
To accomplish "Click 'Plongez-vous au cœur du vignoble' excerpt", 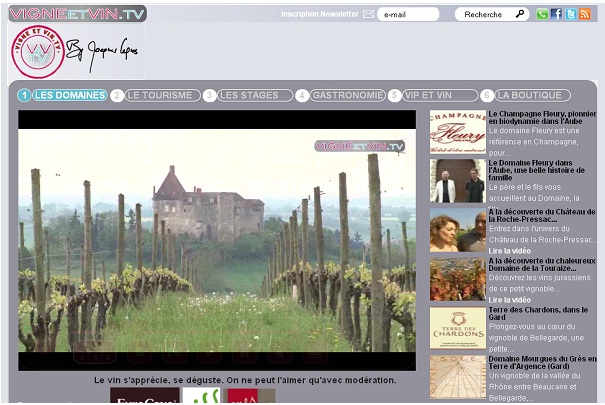I will click(536, 338).
